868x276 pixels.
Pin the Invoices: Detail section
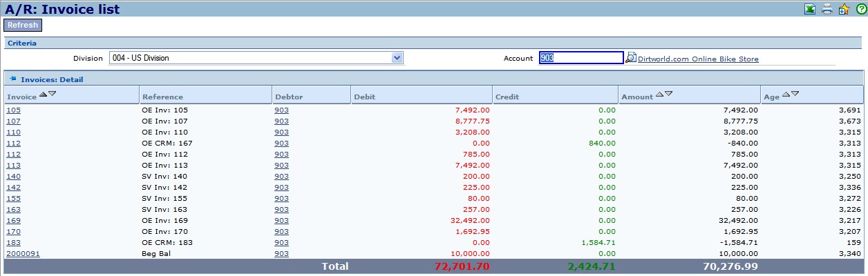pos(13,79)
